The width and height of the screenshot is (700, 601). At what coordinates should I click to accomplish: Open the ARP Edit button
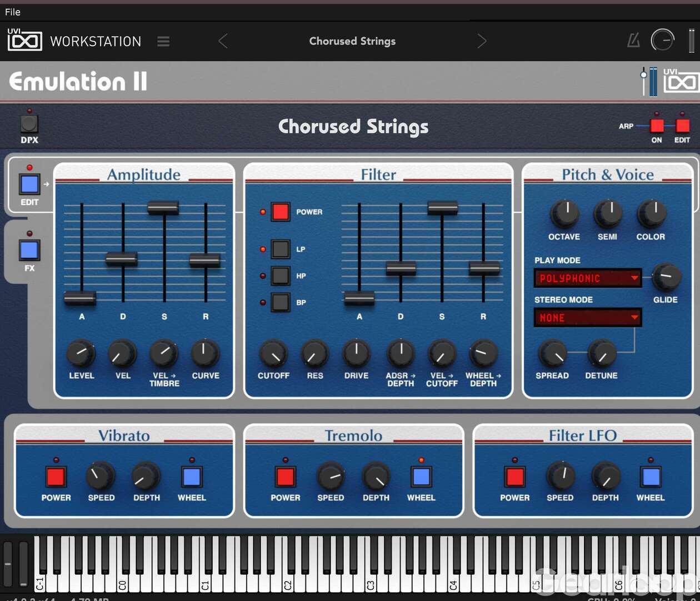pyautogui.click(x=682, y=126)
